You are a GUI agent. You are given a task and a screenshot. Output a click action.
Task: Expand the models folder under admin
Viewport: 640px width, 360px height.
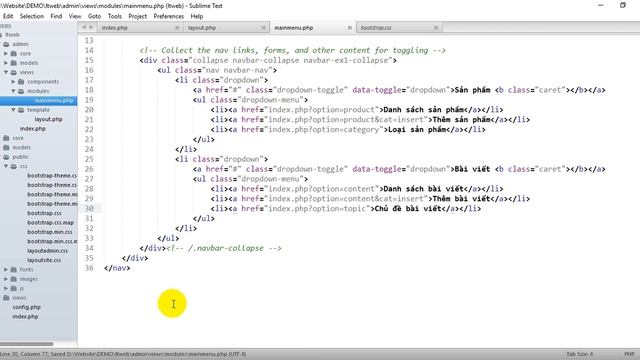tap(6, 63)
